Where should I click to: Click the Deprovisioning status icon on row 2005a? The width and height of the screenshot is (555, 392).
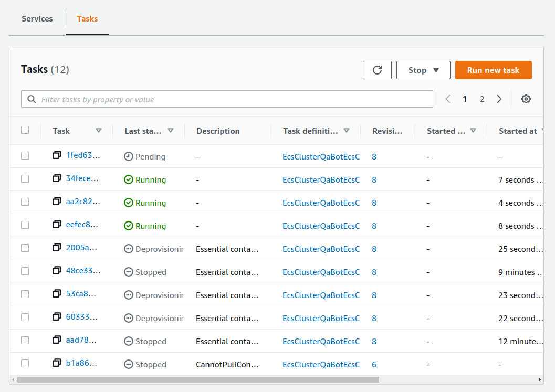pos(128,248)
